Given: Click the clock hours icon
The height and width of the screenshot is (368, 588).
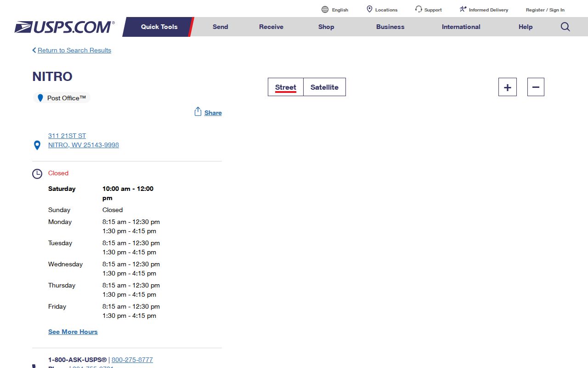Looking at the screenshot, I should coord(37,174).
